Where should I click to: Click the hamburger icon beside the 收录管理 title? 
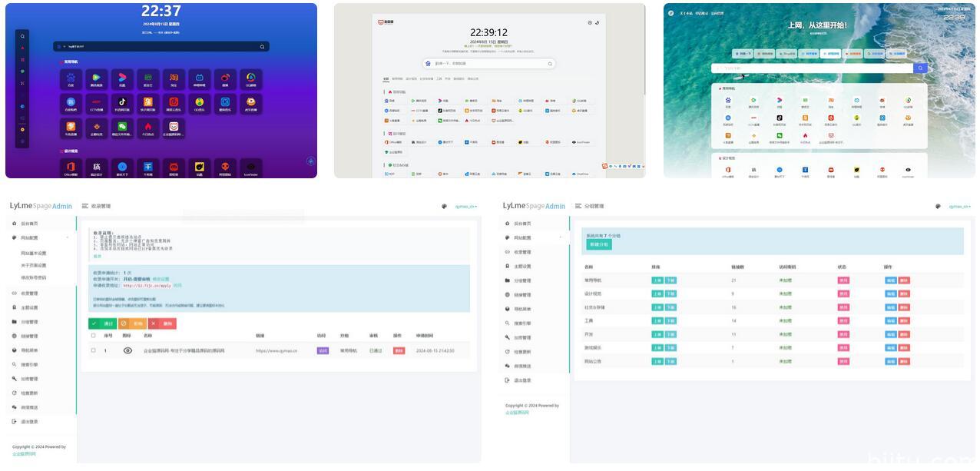pyautogui.click(x=85, y=206)
